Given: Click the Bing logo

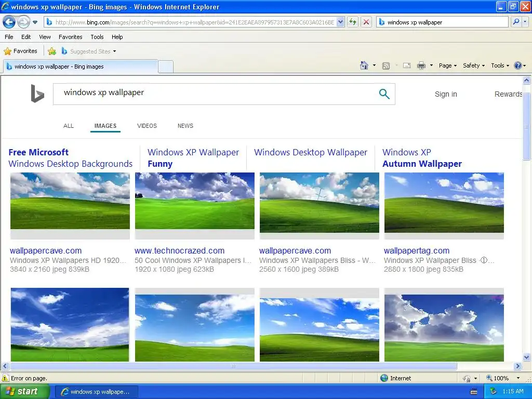Looking at the screenshot, I should 37,94.
